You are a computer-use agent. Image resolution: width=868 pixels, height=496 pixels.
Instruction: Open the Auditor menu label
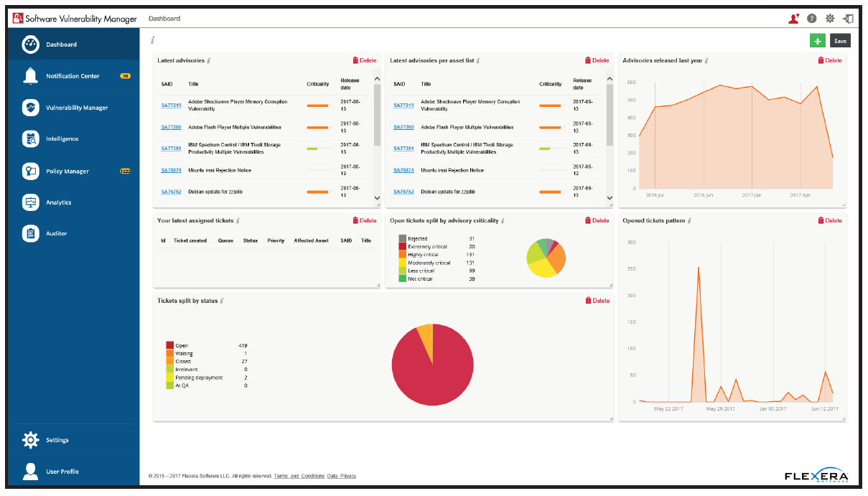pos(57,234)
